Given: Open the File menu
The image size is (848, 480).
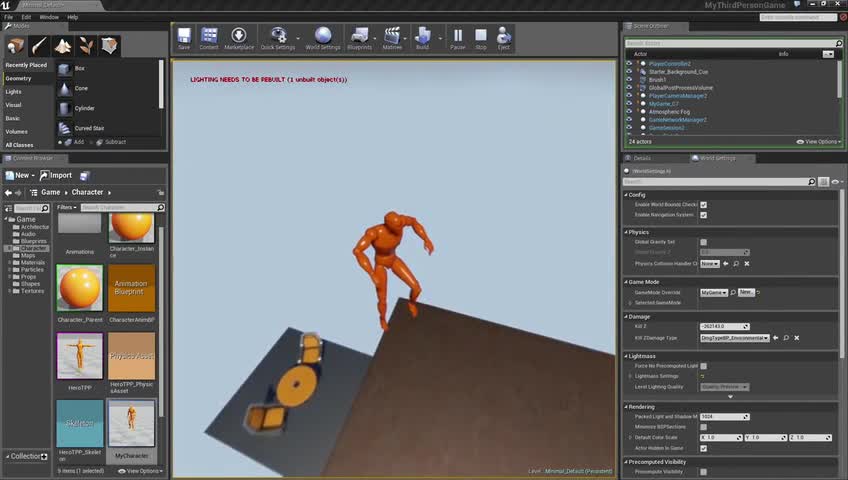Looking at the screenshot, I should click(x=9, y=17).
